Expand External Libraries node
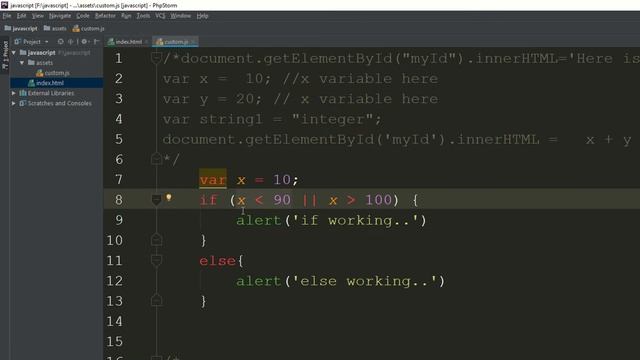Screen dimensions: 640x360 [x=14, y=93]
